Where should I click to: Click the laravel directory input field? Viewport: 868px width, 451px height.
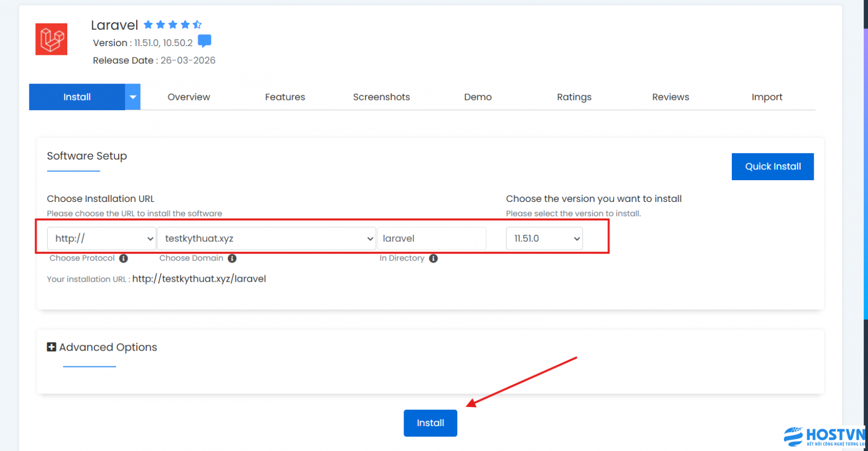tap(432, 238)
